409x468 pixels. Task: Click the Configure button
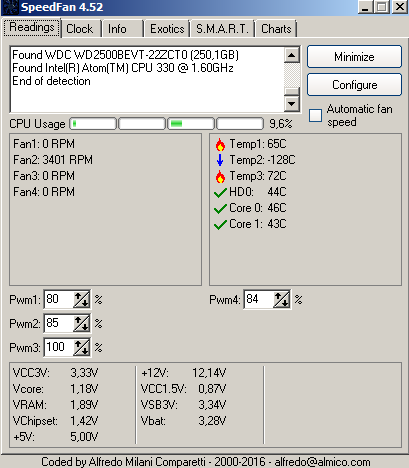(354, 85)
